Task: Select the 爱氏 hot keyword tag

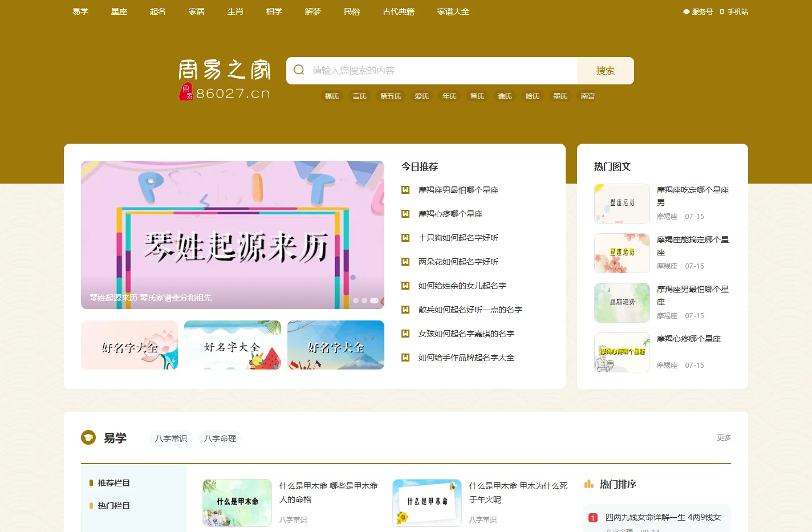Action: 422,96
